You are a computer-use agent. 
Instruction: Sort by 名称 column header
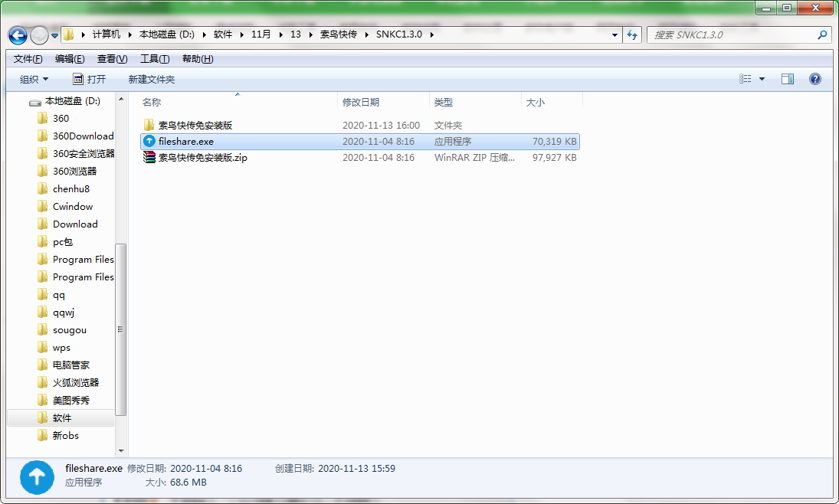152,102
